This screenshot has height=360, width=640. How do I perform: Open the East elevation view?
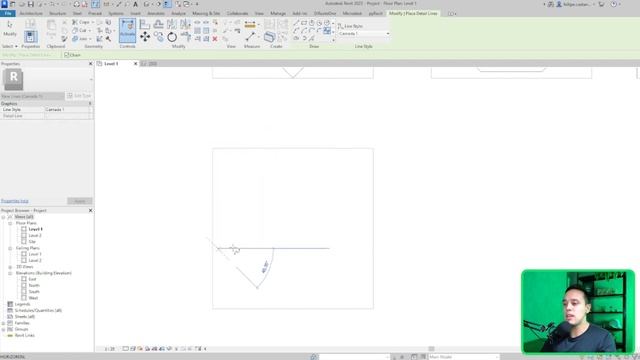pos(33,279)
